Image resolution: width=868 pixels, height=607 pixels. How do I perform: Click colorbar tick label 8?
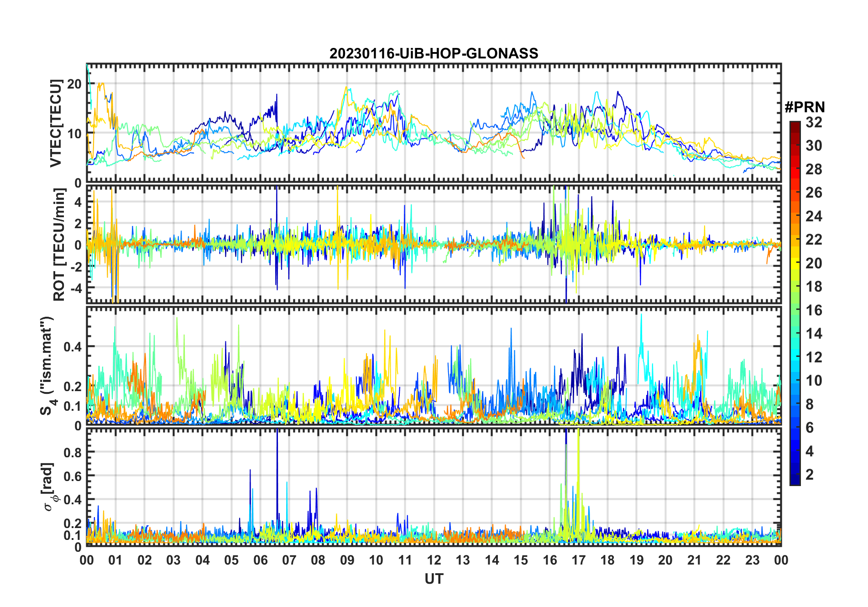coord(810,404)
